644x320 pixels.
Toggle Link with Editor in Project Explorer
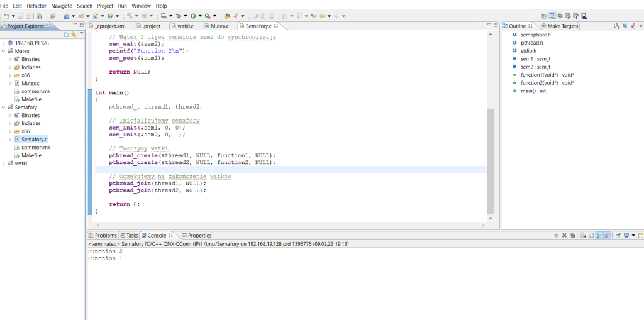74,35
